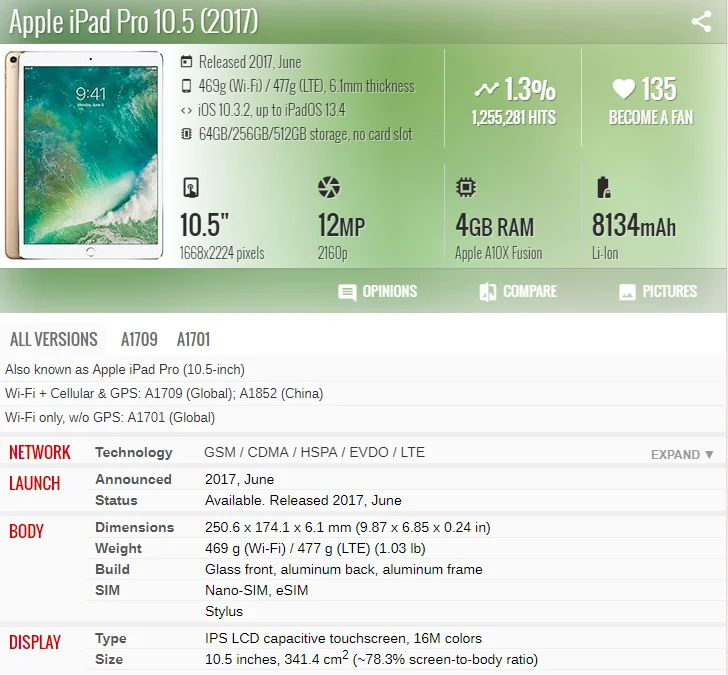Click the 'Released 2017, June' header text
728x675 pixels.
point(250,62)
